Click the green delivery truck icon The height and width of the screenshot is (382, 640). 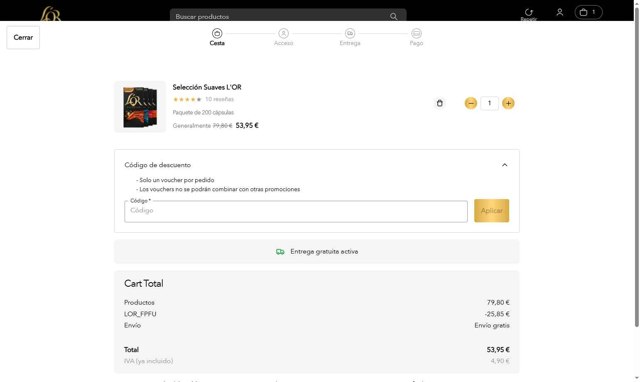coord(280,252)
